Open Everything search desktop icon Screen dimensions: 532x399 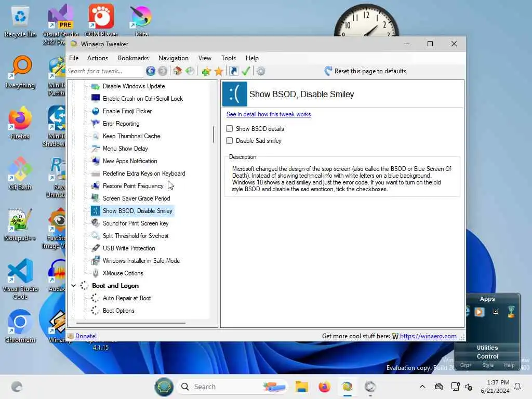[20, 72]
